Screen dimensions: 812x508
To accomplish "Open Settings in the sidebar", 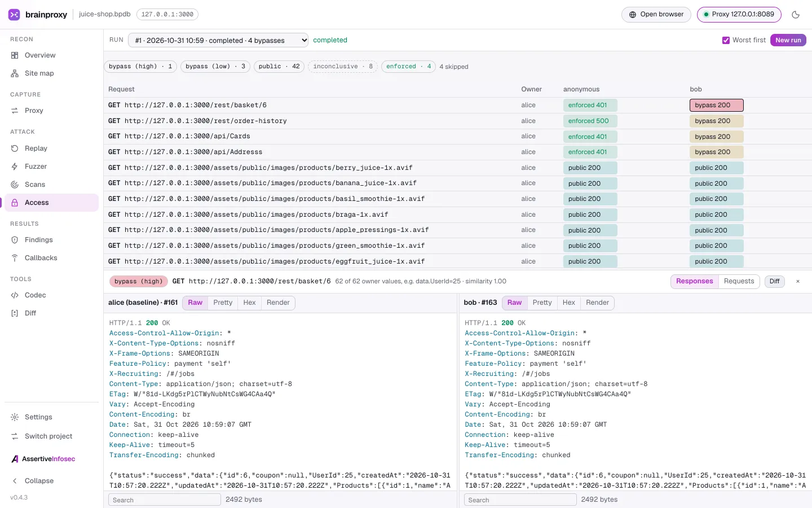I will (x=51, y=417).
